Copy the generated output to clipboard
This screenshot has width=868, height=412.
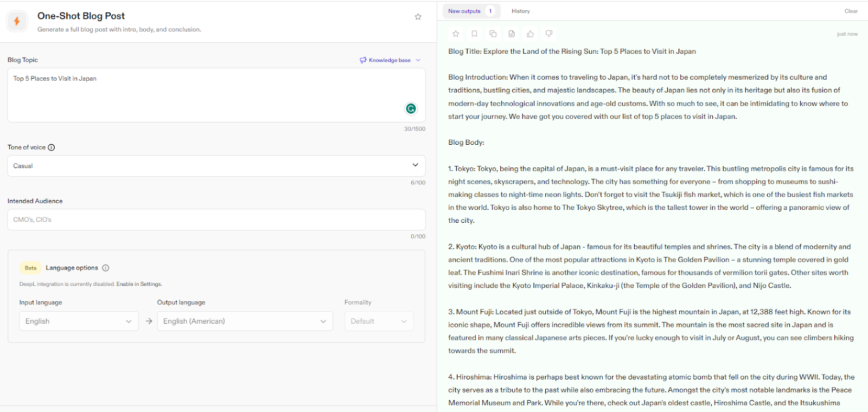(x=493, y=34)
